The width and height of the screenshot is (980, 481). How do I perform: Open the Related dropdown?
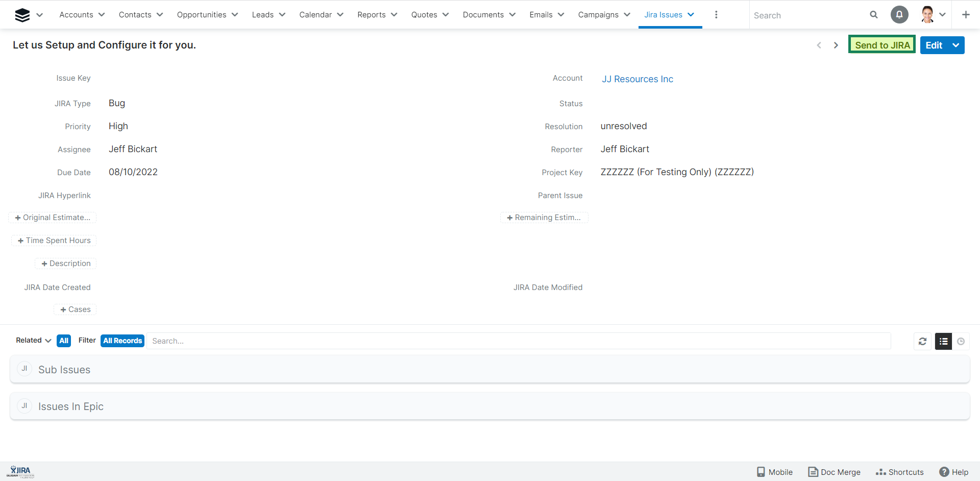click(x=34, y=341)
